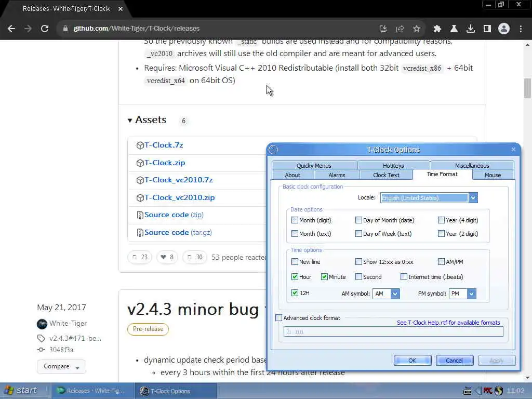The width and height of the screenshot is (532, 399).
Task: Uncheck the 12H checkbox
Action: 295,293
